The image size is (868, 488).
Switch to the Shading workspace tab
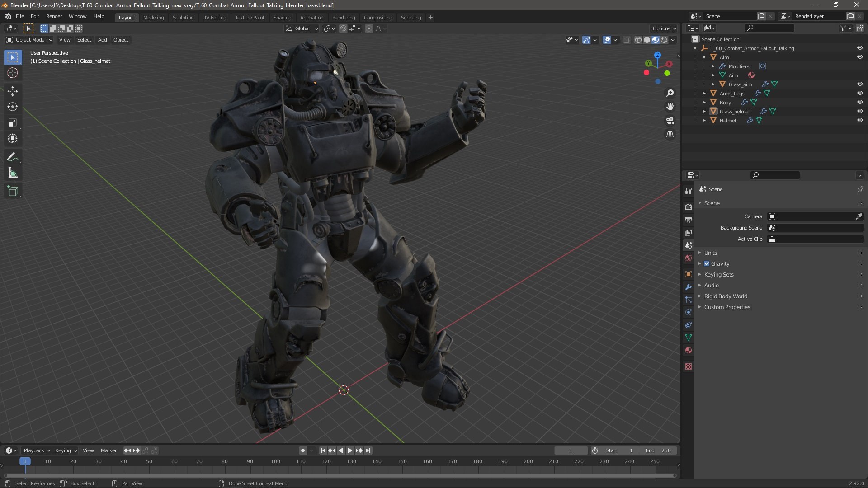[x=282, y=18]
